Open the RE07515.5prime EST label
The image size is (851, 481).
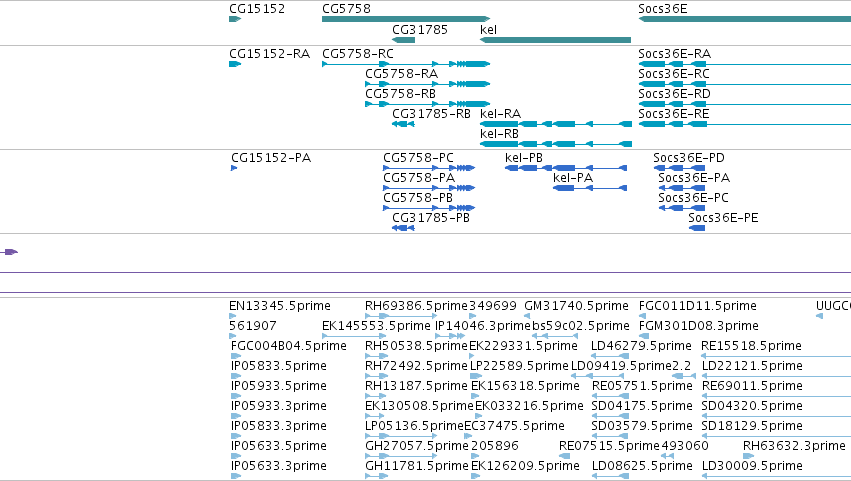click(x=609, y=447)
